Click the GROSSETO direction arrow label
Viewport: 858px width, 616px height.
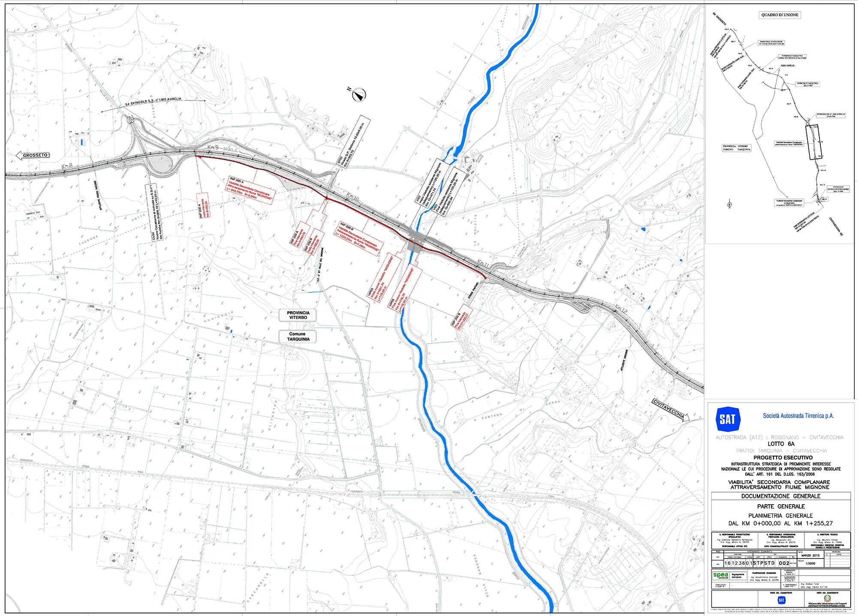33,155
